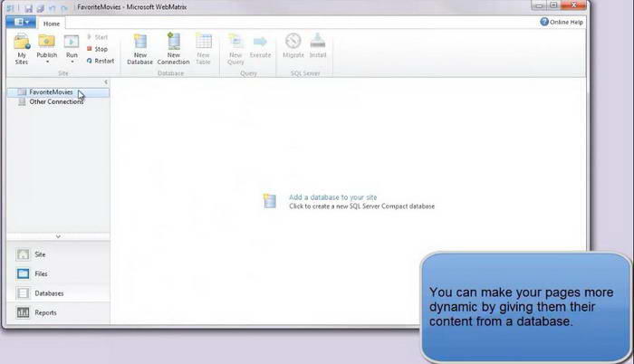This screenshot has width=634, height=364.
Task: Open My Sites from the ribbon
Action: (22, 49)
